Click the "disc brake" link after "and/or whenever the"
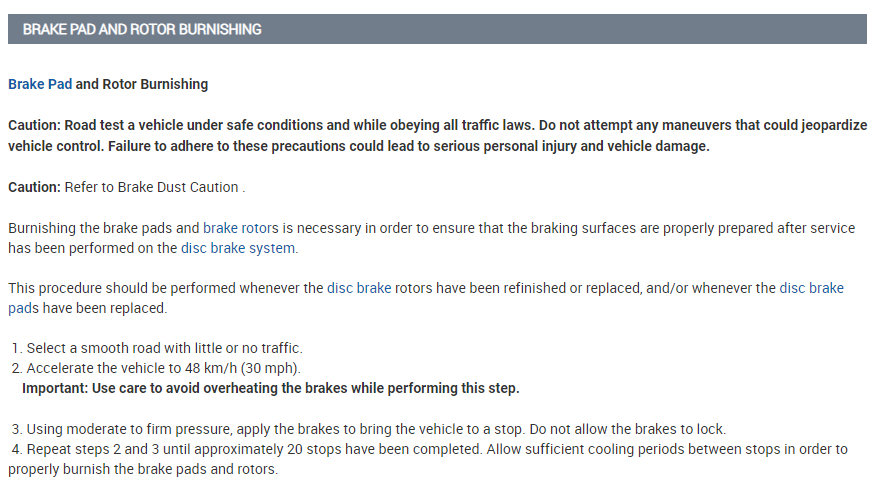Viewport: 881px width, 496px height. tap(811, 288)
